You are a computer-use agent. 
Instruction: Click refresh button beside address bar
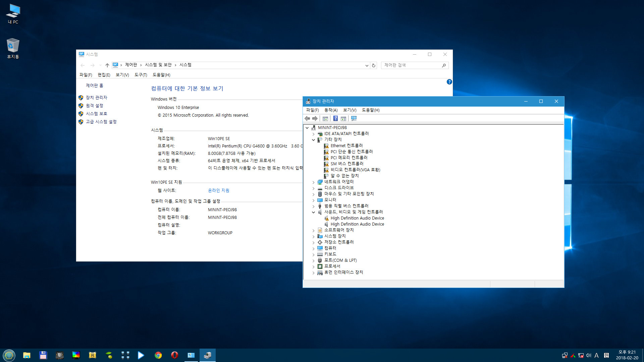(x=374, y=65)
